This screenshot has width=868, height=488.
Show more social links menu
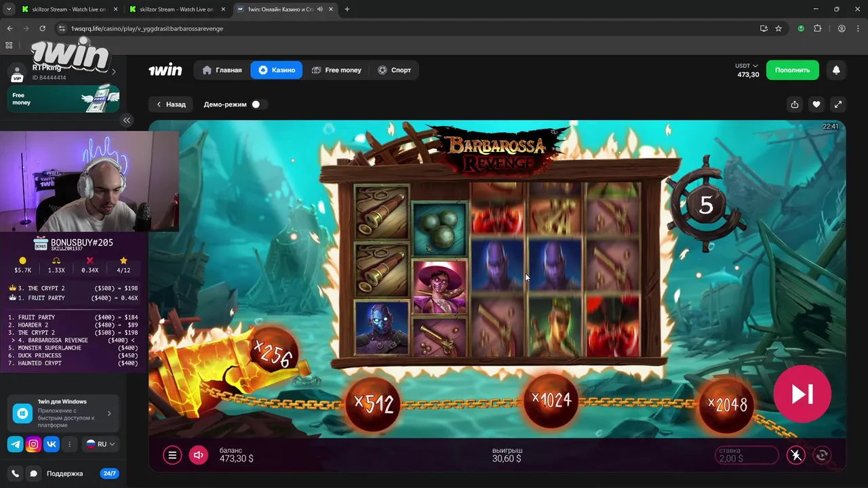(x=69, y=445)
